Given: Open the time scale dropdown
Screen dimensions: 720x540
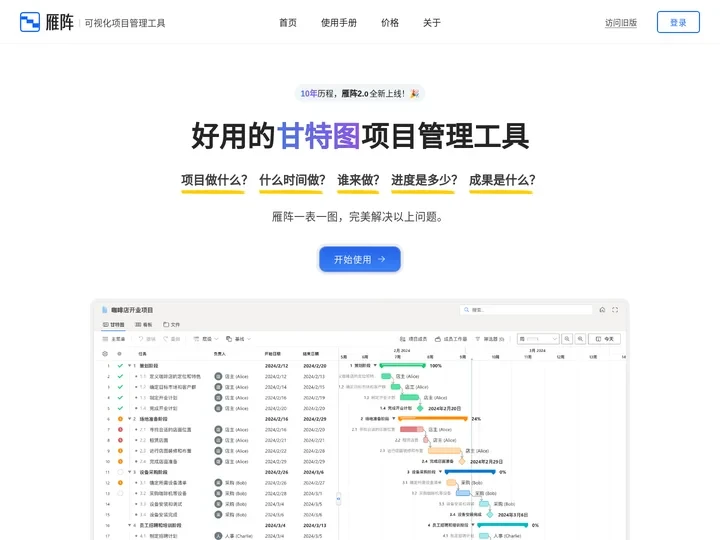Looking at the screenshot, I should pyautogui.click(x=538, y=339).
